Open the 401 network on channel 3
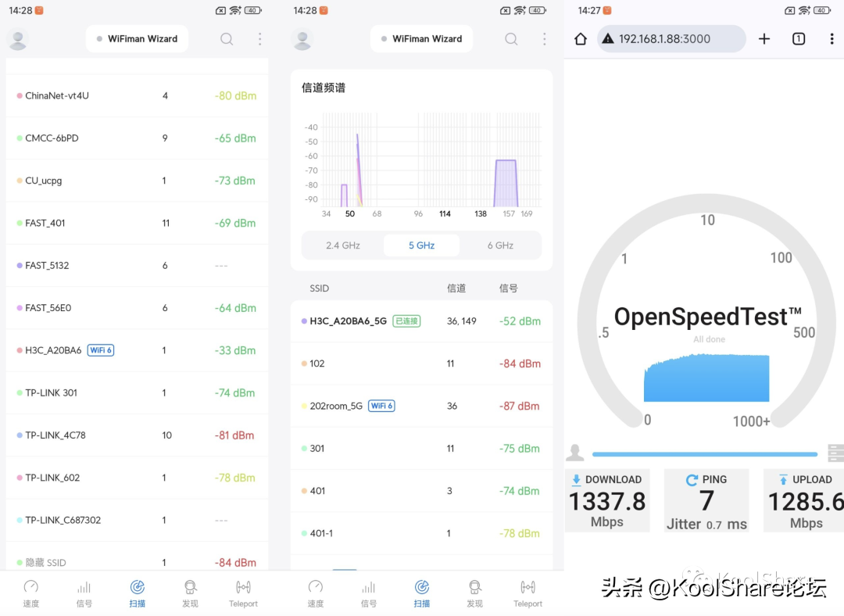Screen dimensions: 844x616 tap(421, 491)
